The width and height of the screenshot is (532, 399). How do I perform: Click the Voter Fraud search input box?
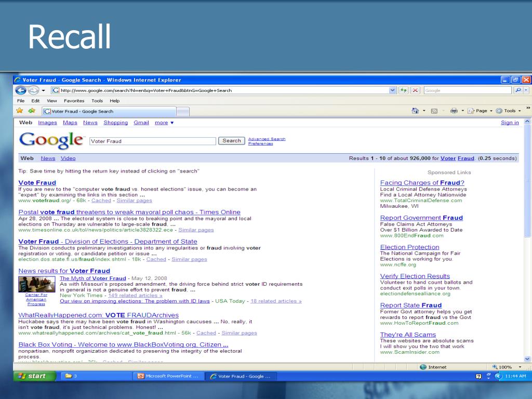pos(153,141)
